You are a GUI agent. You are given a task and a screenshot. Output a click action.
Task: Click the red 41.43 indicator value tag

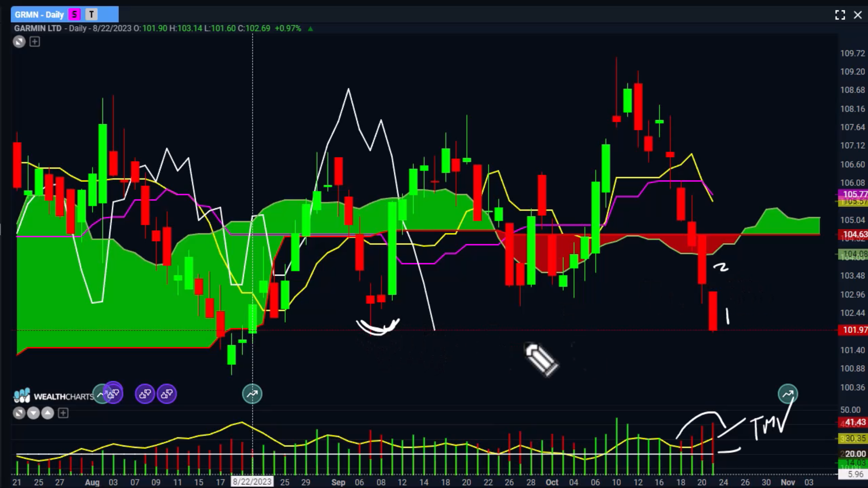point(854,422)
